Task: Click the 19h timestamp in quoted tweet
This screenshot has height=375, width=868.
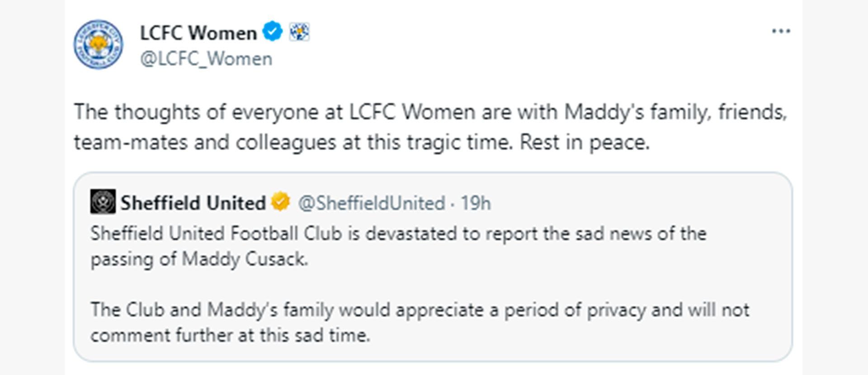Action: (x=476, y=203)
